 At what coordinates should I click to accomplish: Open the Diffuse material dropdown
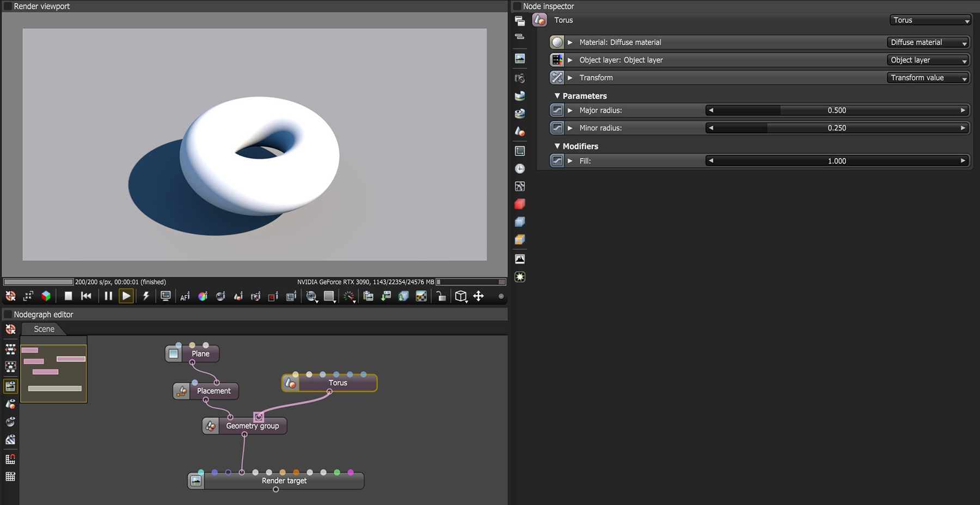pyautogui.click(x=928, y=42)
